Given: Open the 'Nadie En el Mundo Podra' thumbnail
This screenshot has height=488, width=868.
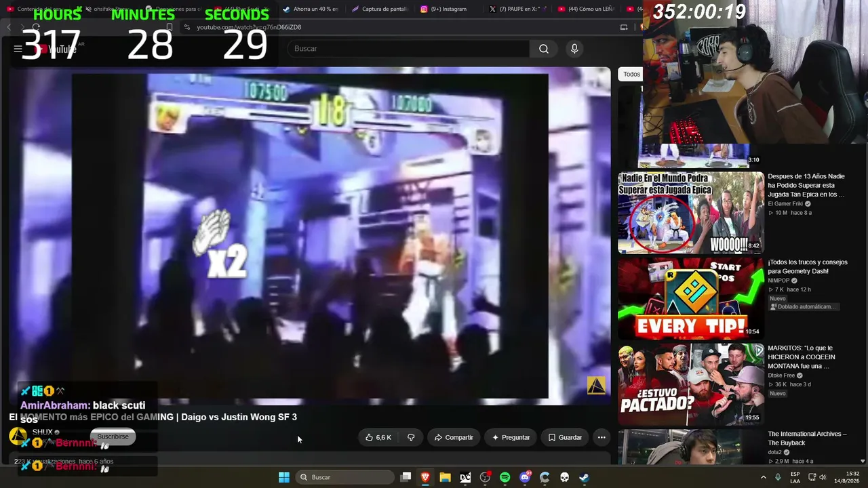Looking at the screenshot, I should click(690, 213).
